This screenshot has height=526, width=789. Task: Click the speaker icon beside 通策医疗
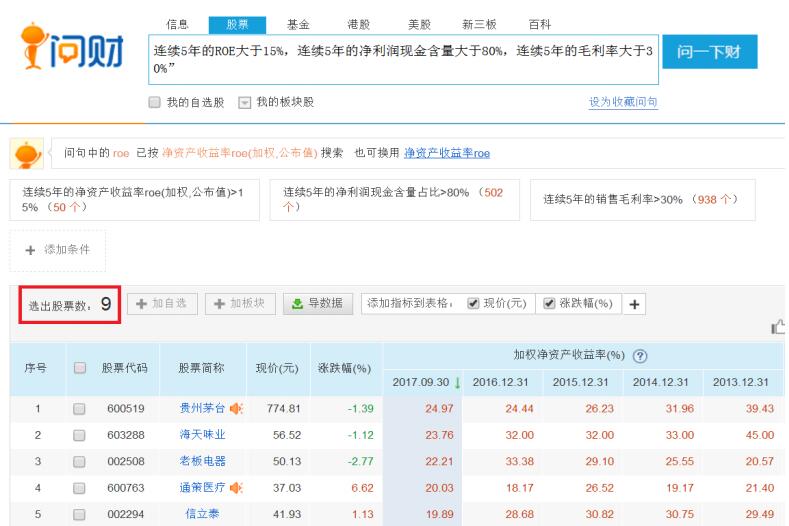[x=236, y=488]
